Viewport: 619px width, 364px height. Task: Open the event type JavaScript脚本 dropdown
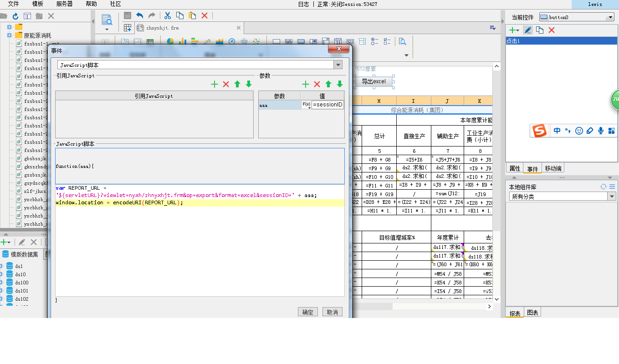point(338,65)
